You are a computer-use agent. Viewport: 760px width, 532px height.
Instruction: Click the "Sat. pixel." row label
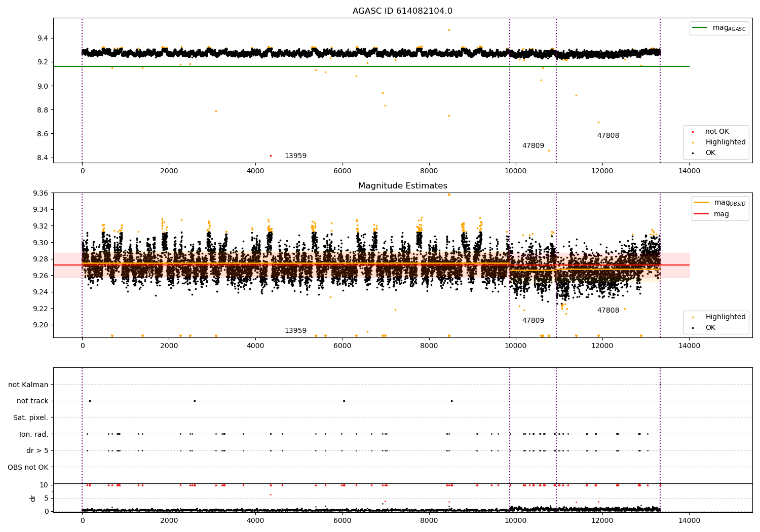pos(31,418)
